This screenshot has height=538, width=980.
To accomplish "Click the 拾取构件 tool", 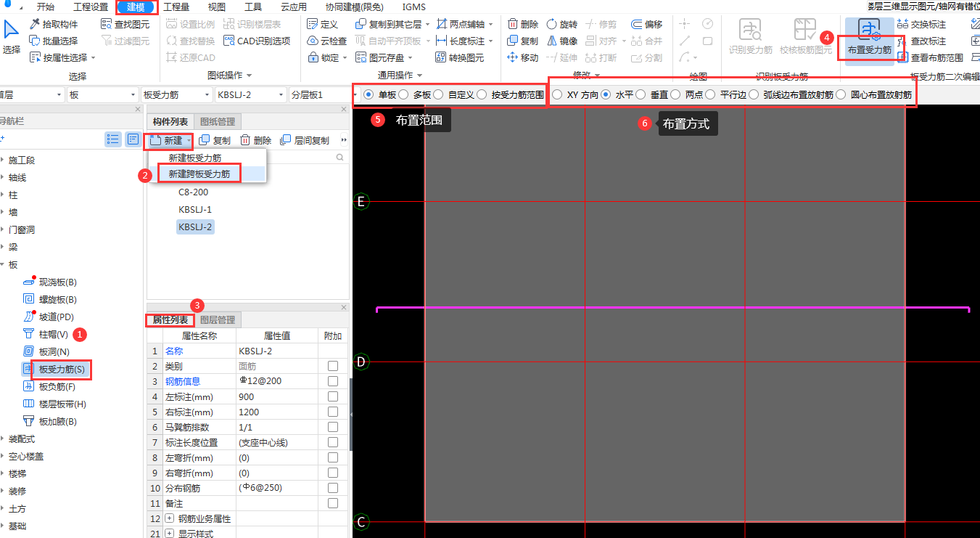I will click(x=54, y=24).
